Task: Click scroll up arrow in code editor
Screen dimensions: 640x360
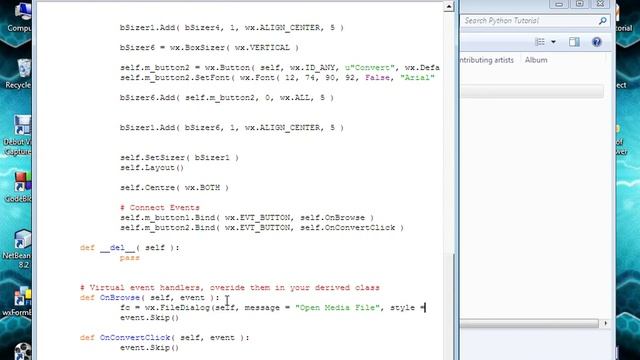Action: (449, 7)
